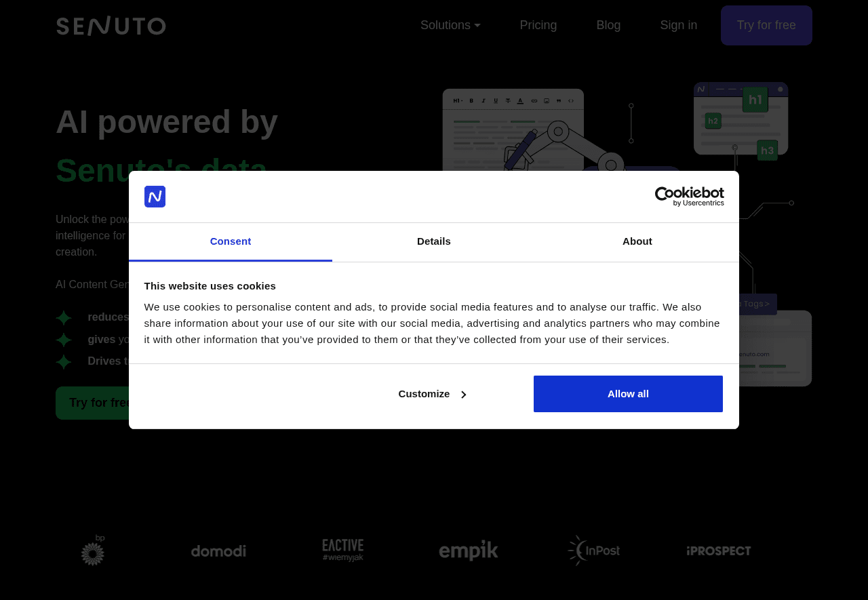
Task: Open the Solutions dropdown
Action: [450, 24]
